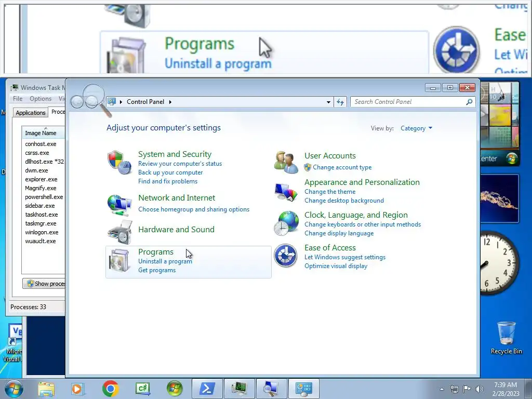This screenshot has width=532, height=399.
Task: Open the System and Security category link
Action: coord(175,154)
